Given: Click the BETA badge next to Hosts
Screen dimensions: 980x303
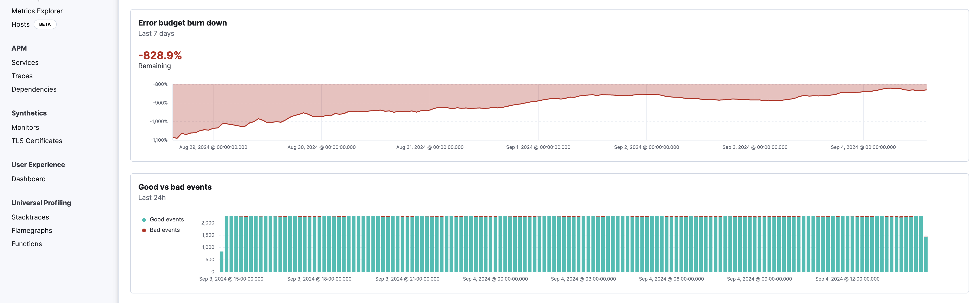Looking at the screenshot, I should point(45,24).
